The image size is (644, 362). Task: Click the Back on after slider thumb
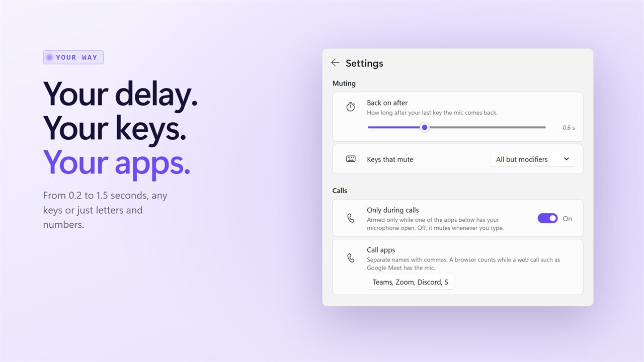[x=425, y=127]
